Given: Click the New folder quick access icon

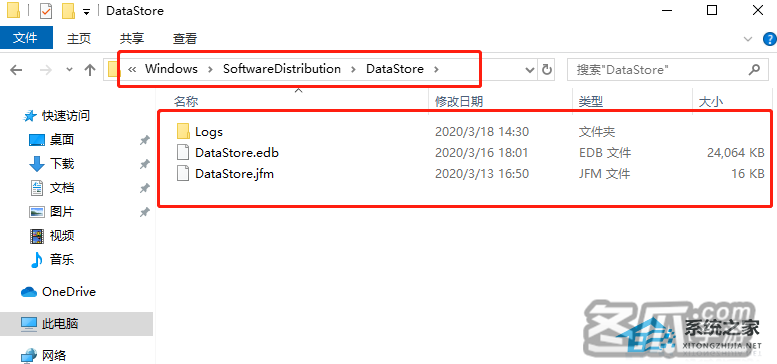Looking at the screenshot, I should point(68,10).
